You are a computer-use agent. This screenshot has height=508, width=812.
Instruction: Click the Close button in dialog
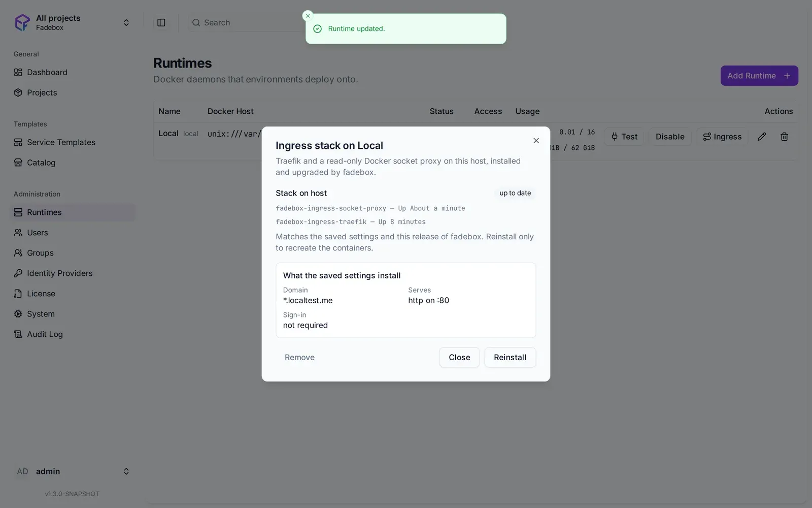point(459,357)
